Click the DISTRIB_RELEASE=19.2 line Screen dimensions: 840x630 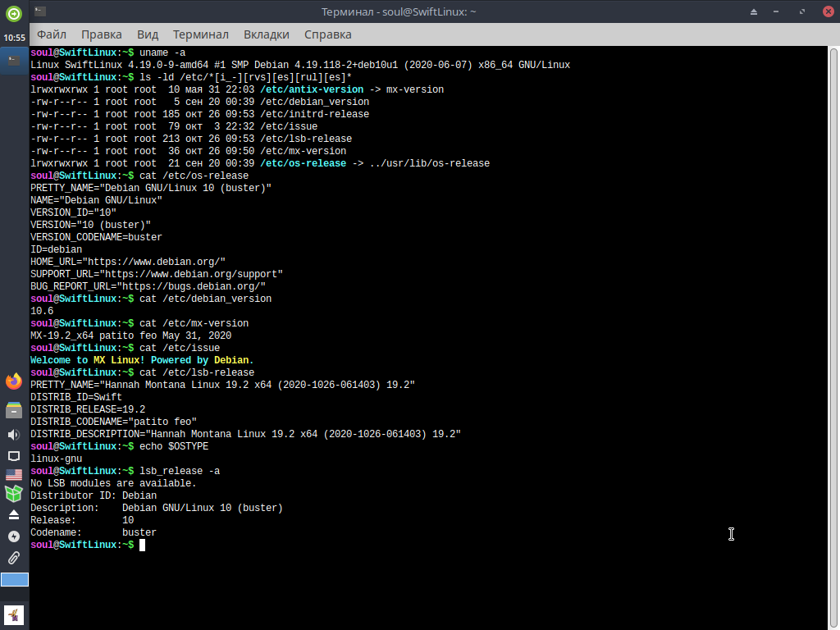tap(88, 410)
